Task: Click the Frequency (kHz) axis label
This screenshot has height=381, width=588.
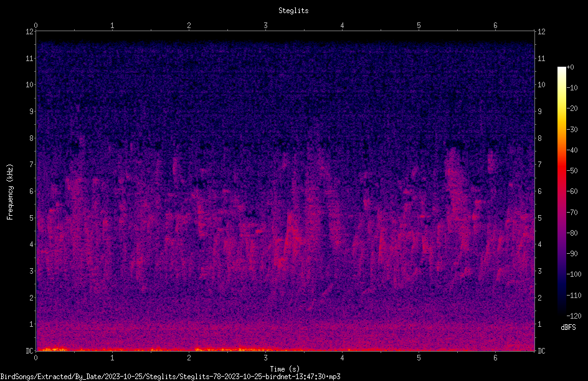Action: pyautogui.click(x=10, y=192)
